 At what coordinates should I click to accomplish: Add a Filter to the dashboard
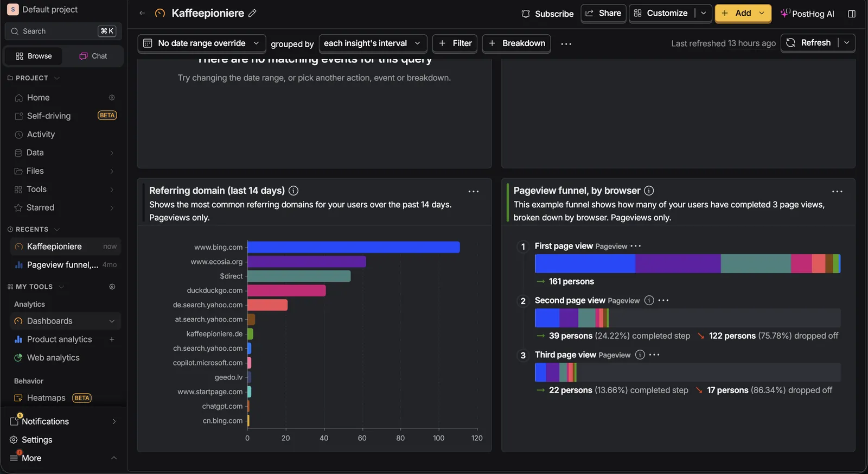[455, 43]
